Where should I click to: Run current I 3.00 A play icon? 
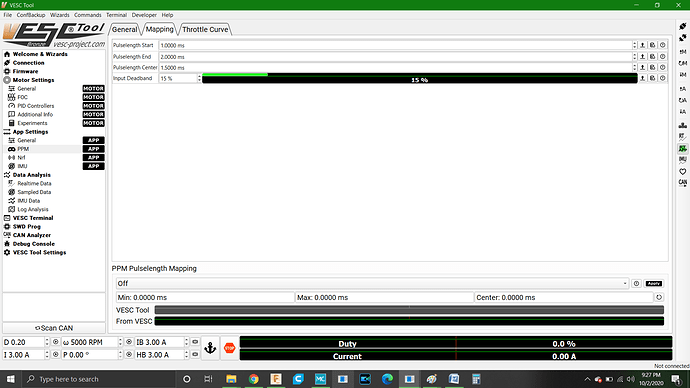click(x=55, y=355)
